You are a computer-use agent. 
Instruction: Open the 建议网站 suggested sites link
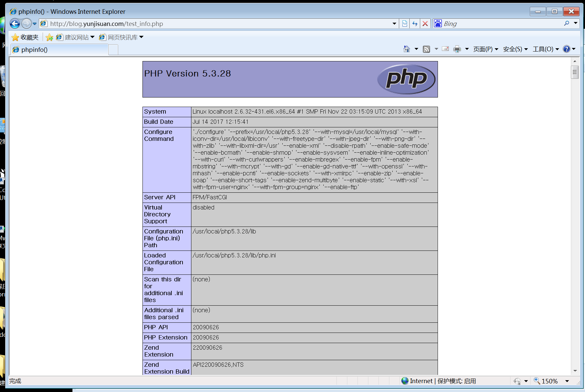[x=75, y=37]
